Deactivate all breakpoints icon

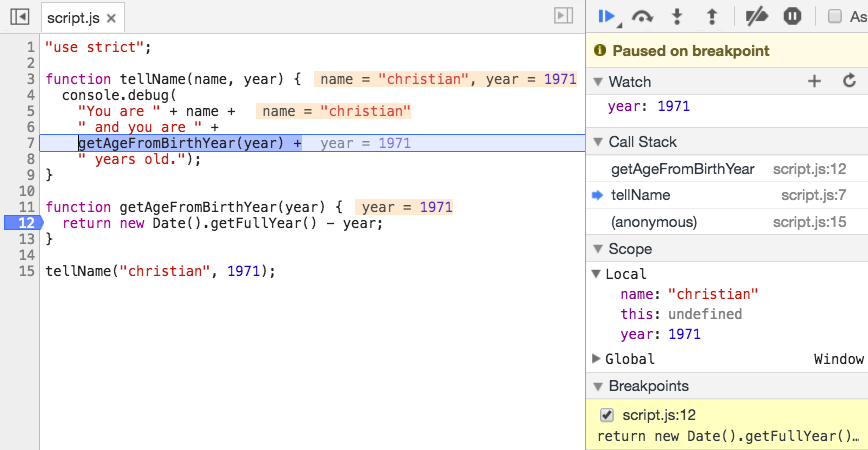coord(757,16)
